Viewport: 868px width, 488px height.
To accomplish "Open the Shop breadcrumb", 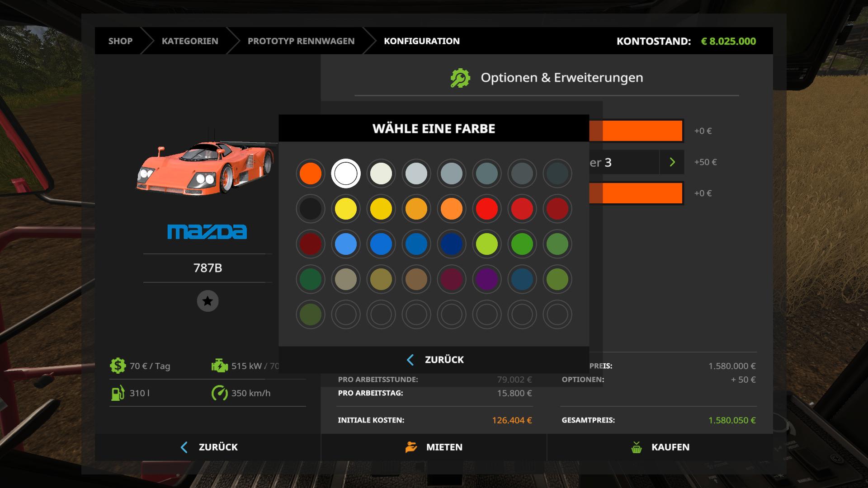I will [x=120, y=41].
